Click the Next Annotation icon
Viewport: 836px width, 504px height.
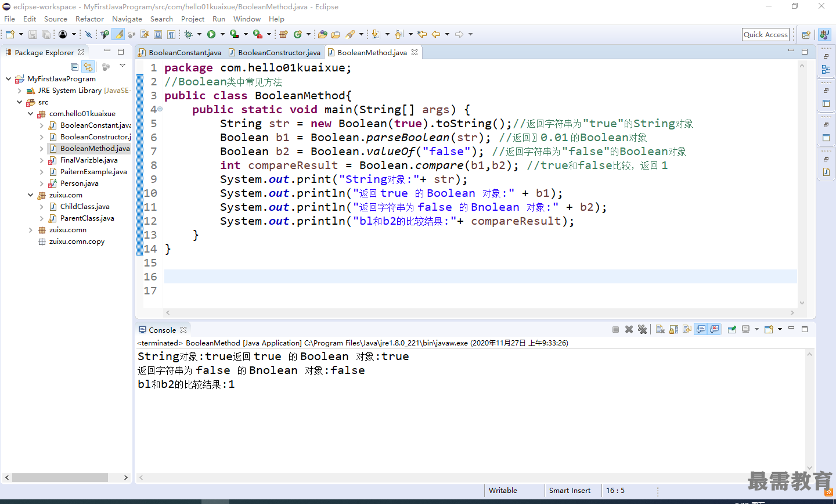point(376,34)
